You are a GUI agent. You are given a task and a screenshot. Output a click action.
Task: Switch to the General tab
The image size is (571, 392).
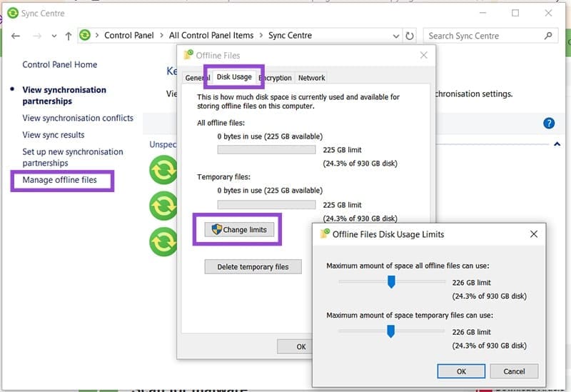point(194,78)
